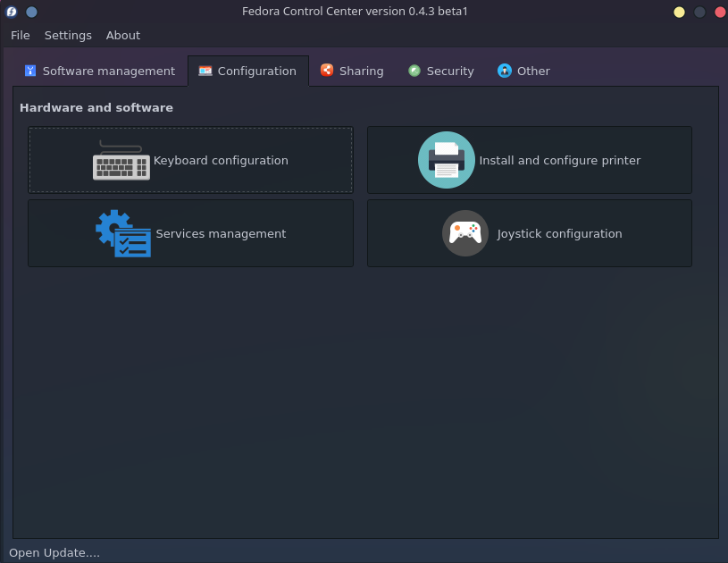728x563 pixels.
Task: Select the Configuration tab
Action: [x=248, y=71]
